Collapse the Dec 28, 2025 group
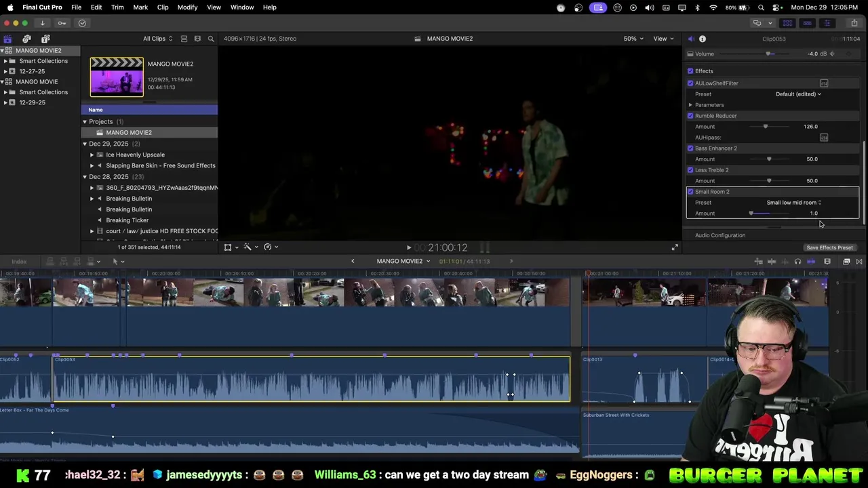 click(85, 177)
